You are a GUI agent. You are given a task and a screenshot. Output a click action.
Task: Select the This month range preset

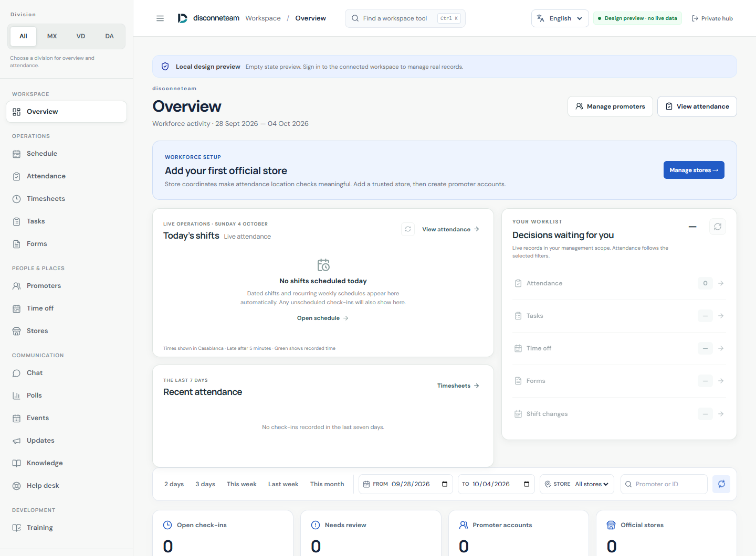327,484
